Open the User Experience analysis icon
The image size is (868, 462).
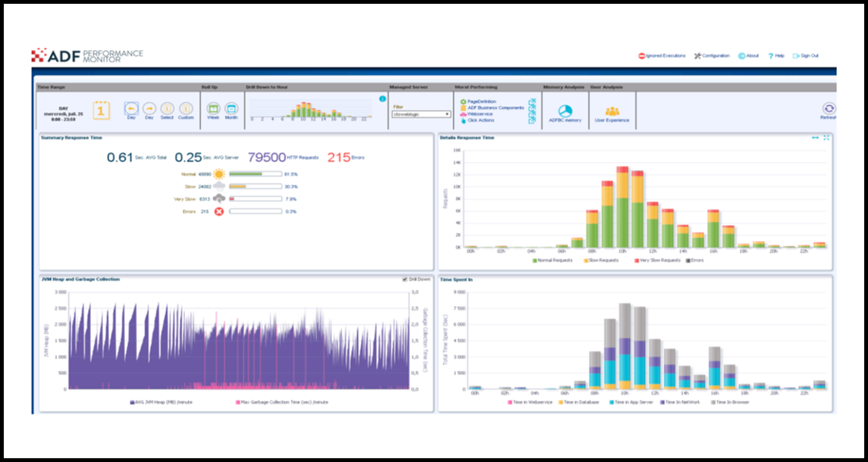[x=612, y=110]
